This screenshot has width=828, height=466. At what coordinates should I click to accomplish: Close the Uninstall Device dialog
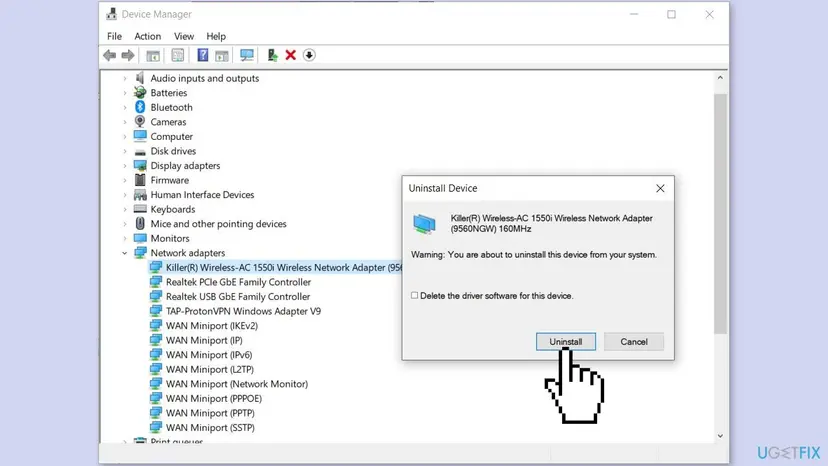point(660,189)
